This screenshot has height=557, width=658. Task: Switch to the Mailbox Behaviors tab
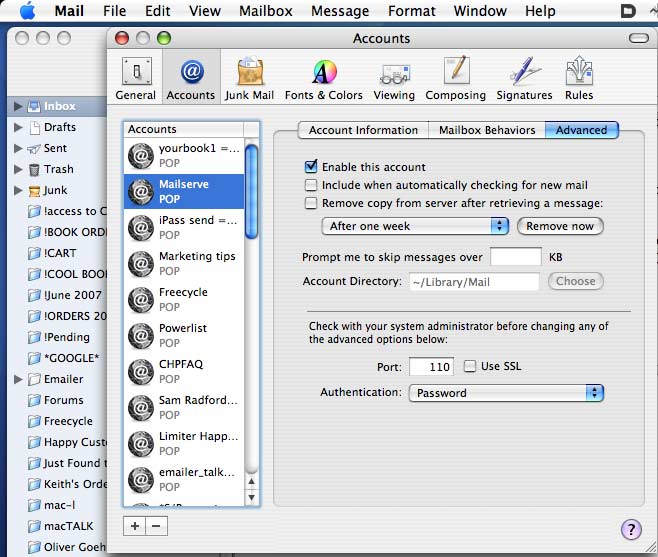487,130
